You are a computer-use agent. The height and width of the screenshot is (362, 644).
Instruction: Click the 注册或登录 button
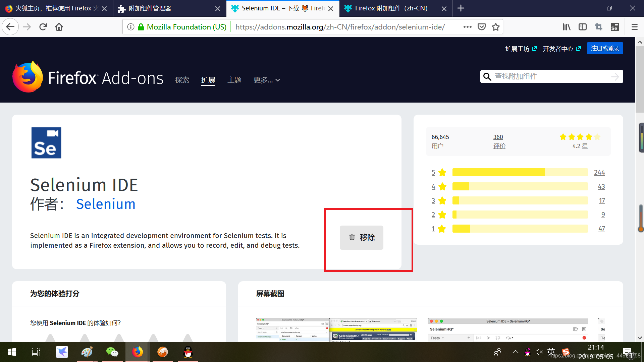[x=605, y=48]
